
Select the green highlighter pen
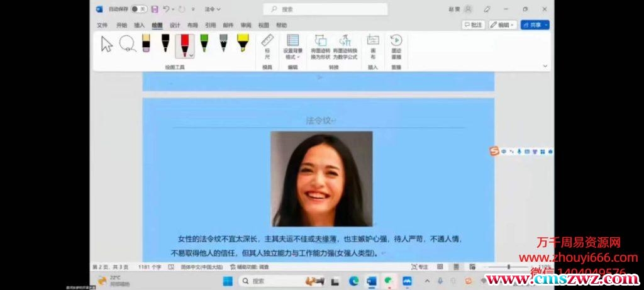coord(204,43)
